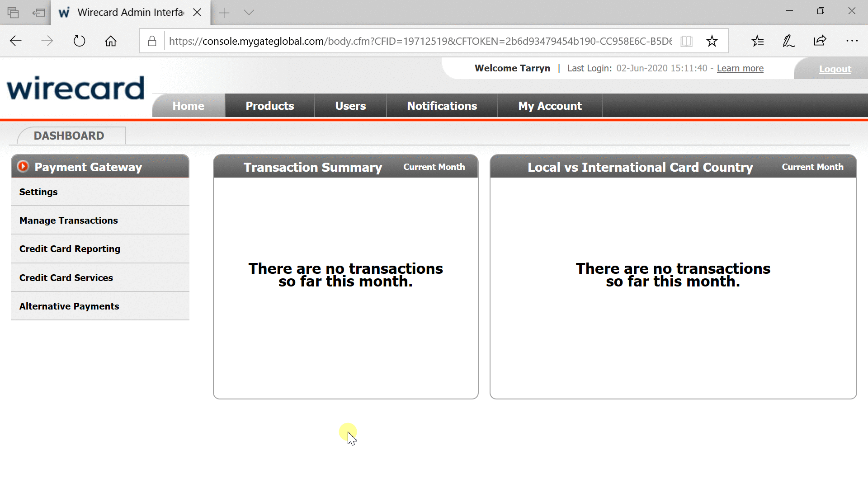Open the favorites hub icon

coord(757,41)
